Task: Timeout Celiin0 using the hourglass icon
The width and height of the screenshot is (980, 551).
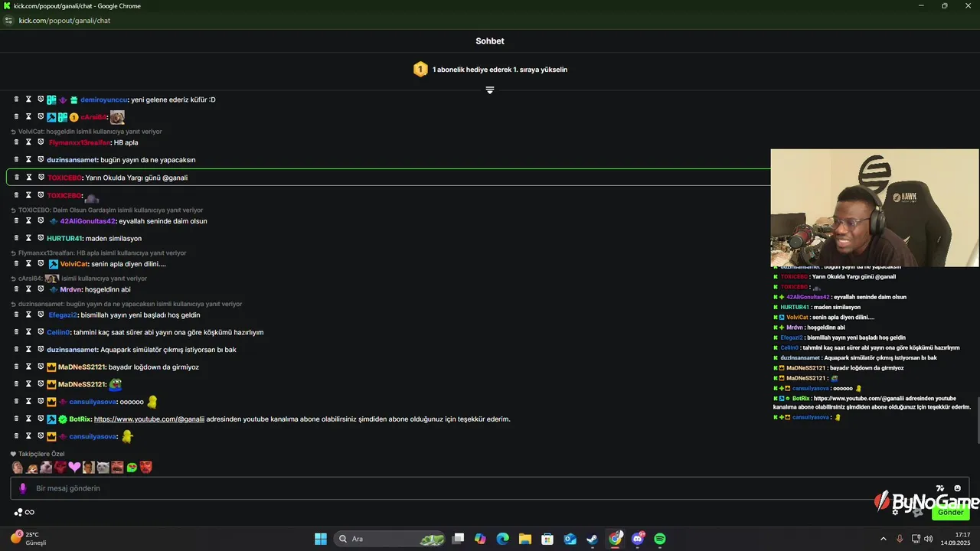Action: pos(28,332)
